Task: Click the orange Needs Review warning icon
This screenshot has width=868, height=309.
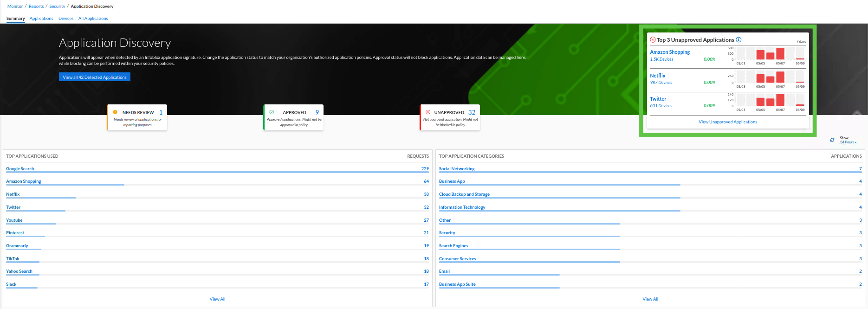Action: pos(115,112)
